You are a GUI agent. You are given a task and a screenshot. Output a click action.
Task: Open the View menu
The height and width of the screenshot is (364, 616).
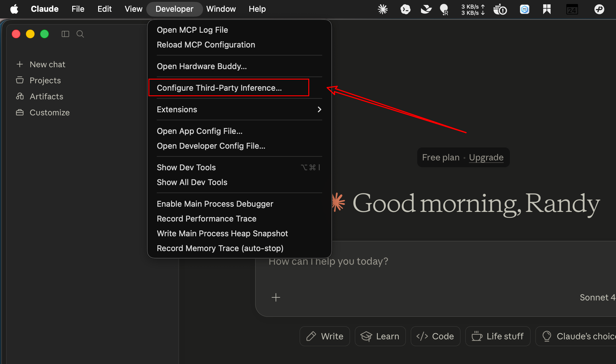coord(134,9)
